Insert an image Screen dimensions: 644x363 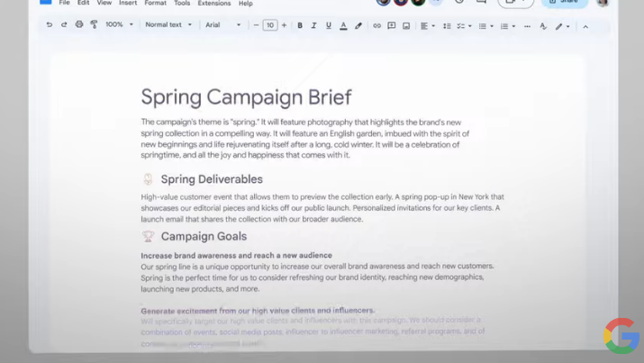pos(406,26)
